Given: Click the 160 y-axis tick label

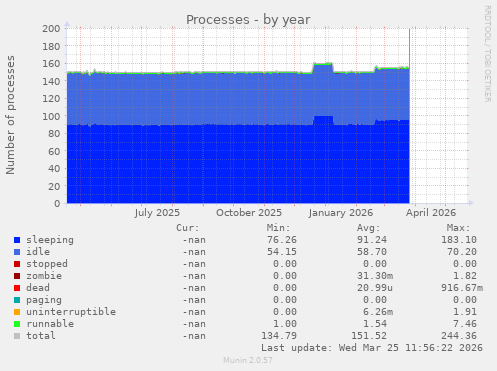Looking at the screenshot, I should [x=51, y=64].
